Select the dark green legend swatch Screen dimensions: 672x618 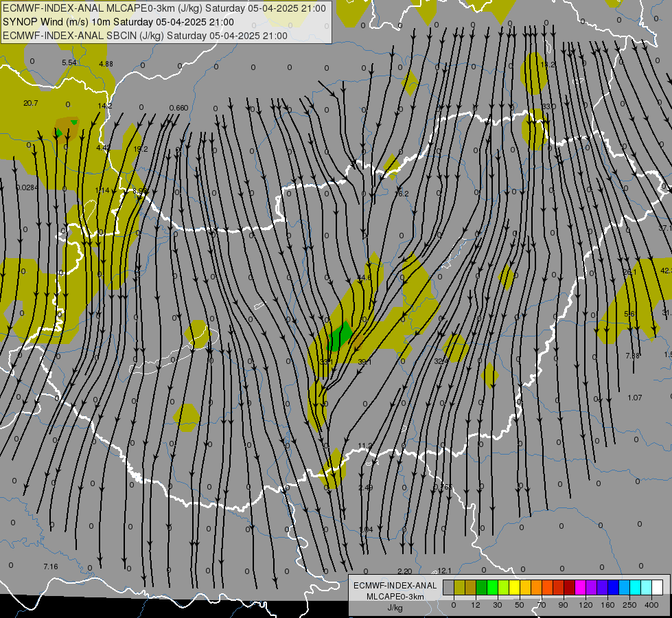[x=482, y=588]
